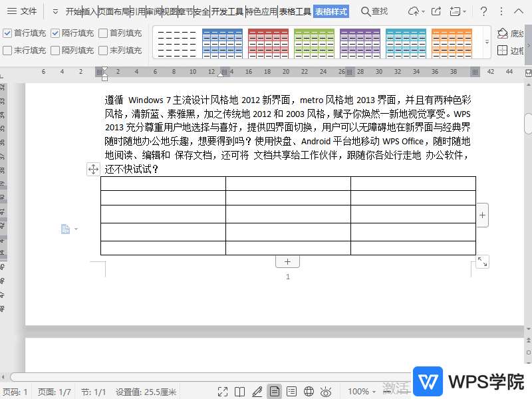Viewport: 532px width, 399px height.
Task: Enable eye protection mode icon
Action: click(x=327, y=392)
